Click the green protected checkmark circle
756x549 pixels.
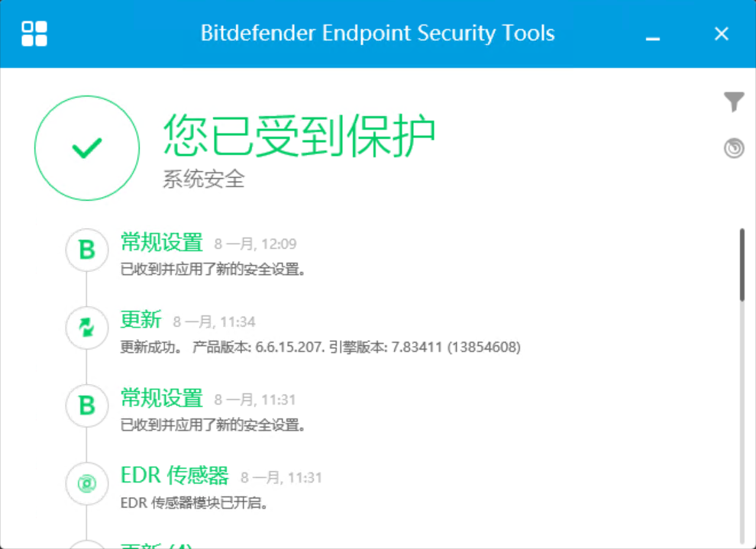pyautogui.click(x=87, y=148)
